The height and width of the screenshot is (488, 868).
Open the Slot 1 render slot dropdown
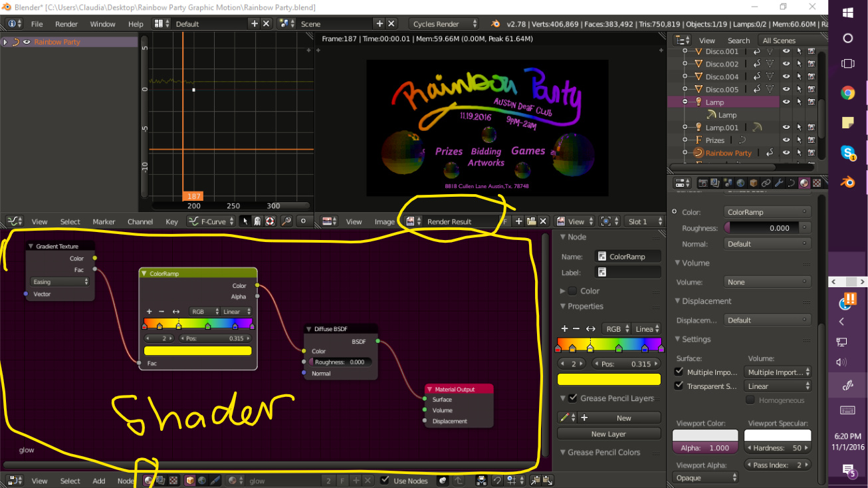[643, 221]
